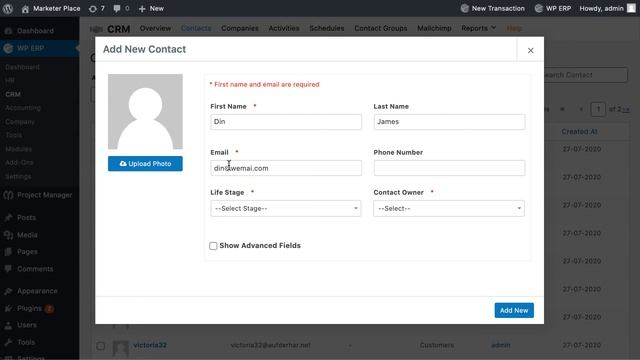Viewport: 640px width, 360px height.
Task: Focus the Last Name field
Action: click(x=449, y=122)
